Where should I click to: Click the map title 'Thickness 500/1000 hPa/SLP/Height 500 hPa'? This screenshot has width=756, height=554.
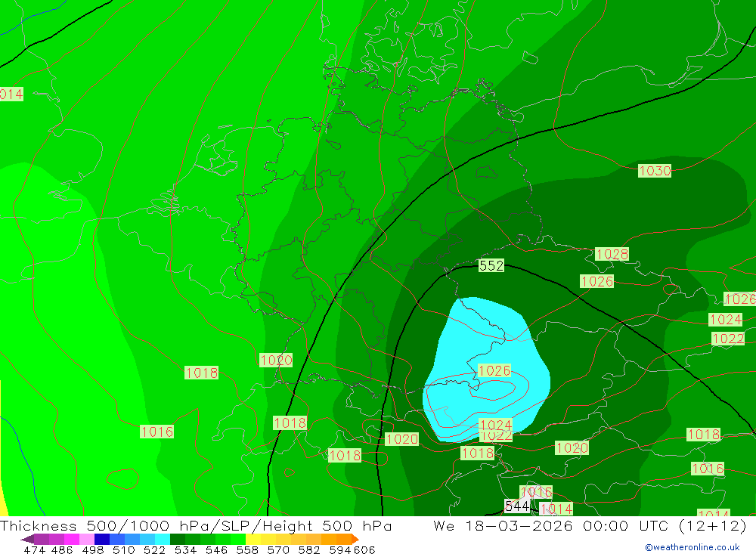(x=196, y=525)
